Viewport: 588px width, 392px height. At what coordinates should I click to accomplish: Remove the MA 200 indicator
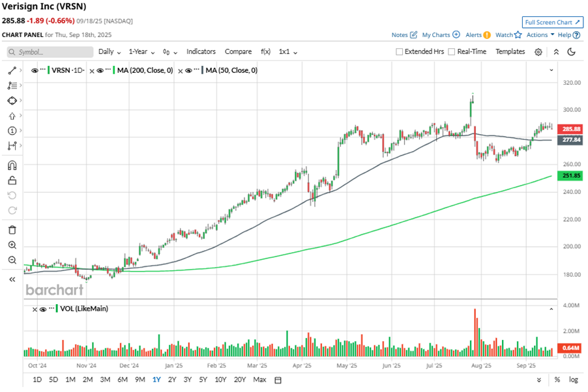coord(92,71)
